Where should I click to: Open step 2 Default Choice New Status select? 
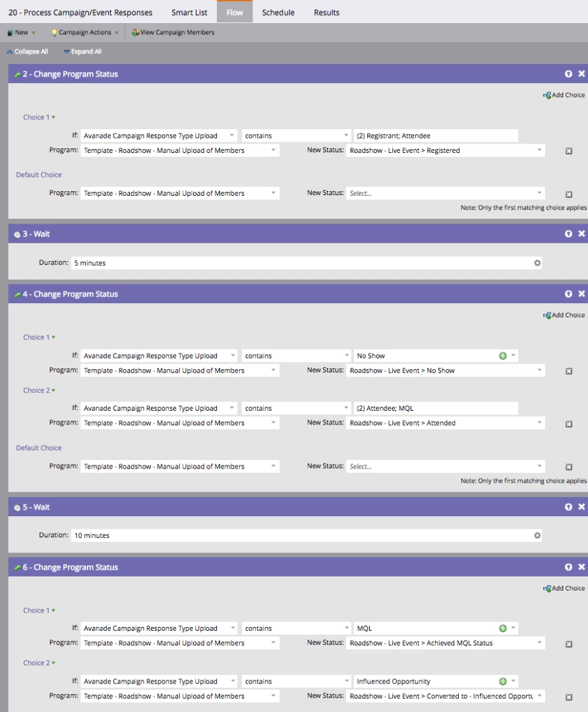[446, 193]
